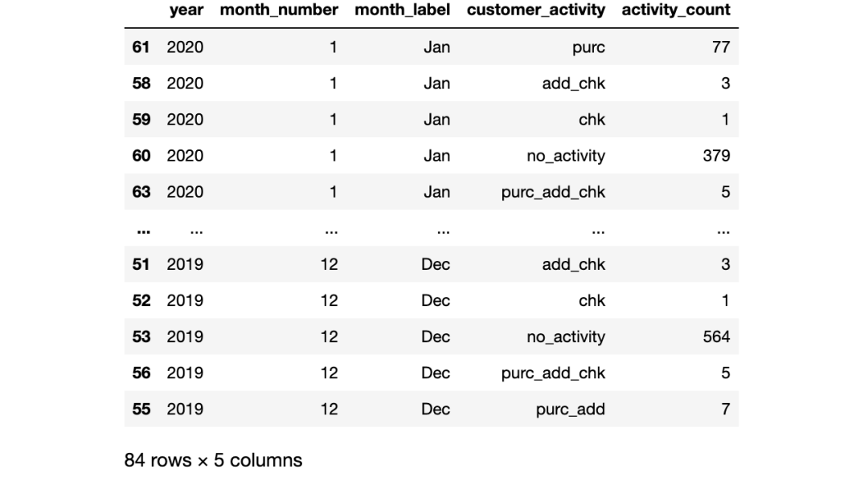Click the Dec label in row 52

click(435, 301)
